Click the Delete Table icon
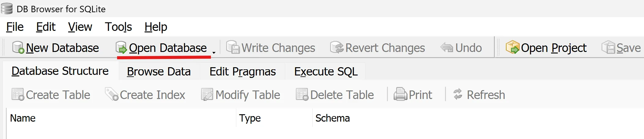The image size is (644, 139). click(x=302, y=94)
